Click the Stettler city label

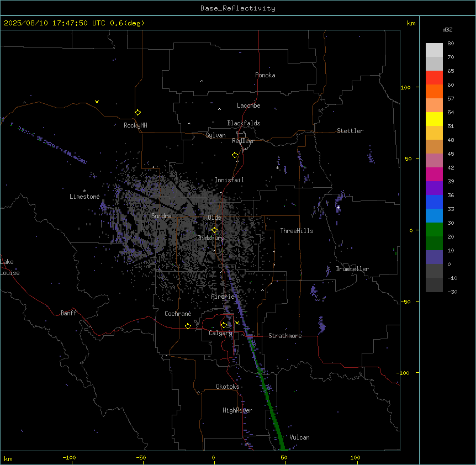tap(350, 131)
